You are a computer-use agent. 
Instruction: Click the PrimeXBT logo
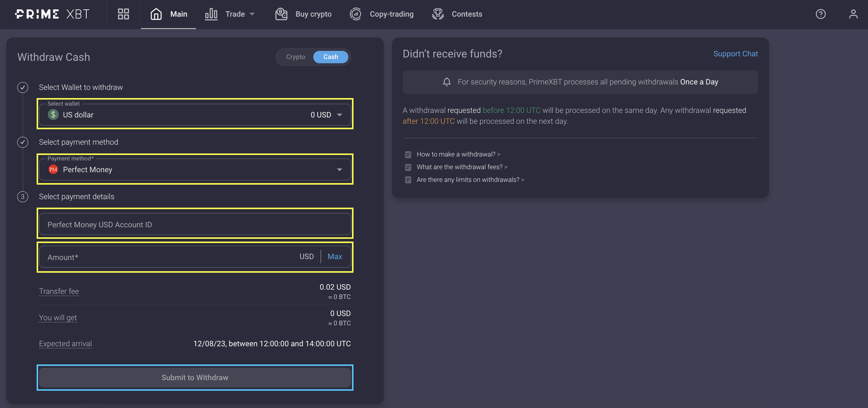(x=53, y=14)
